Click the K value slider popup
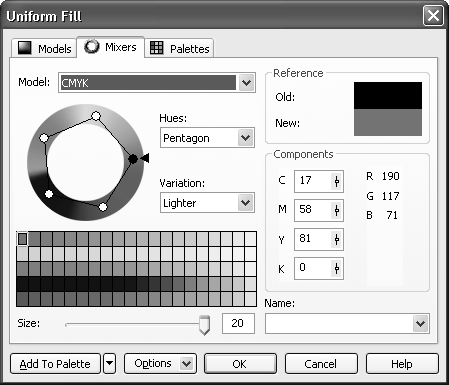Image resolution: width=449 pixels, height=385 pixels. (x=337, y=268)
